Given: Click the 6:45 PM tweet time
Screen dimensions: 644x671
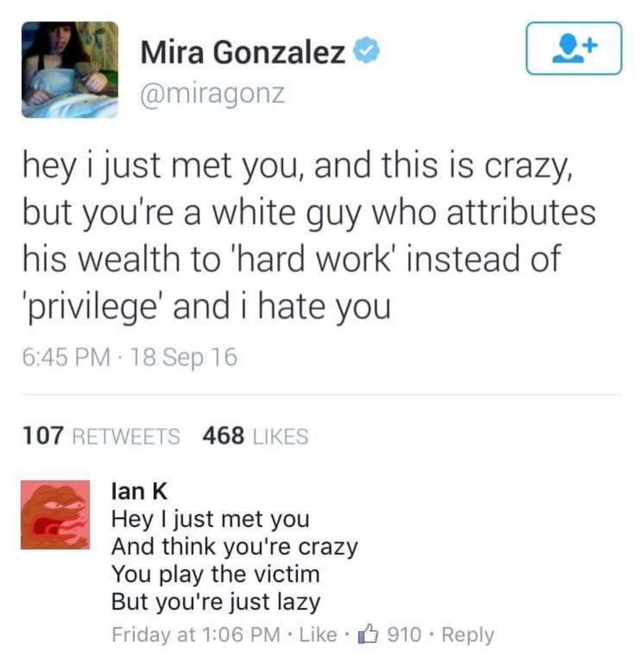Looking at the screenshot, I should 65,357.
